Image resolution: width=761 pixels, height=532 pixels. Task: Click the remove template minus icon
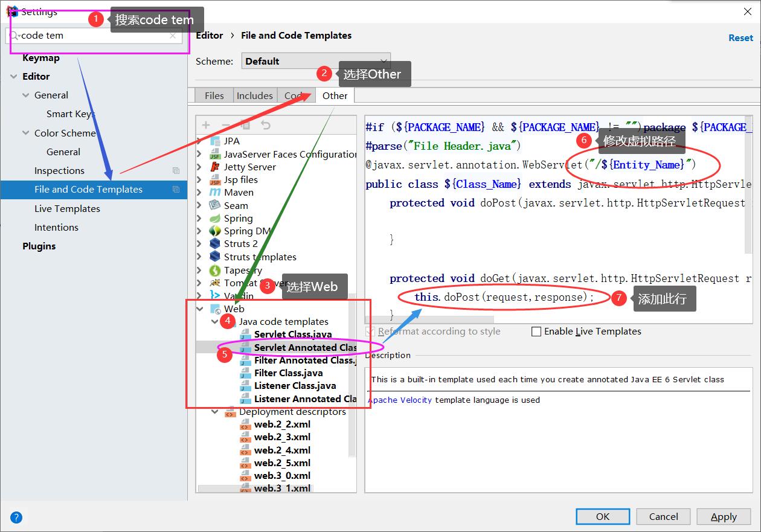226,125
